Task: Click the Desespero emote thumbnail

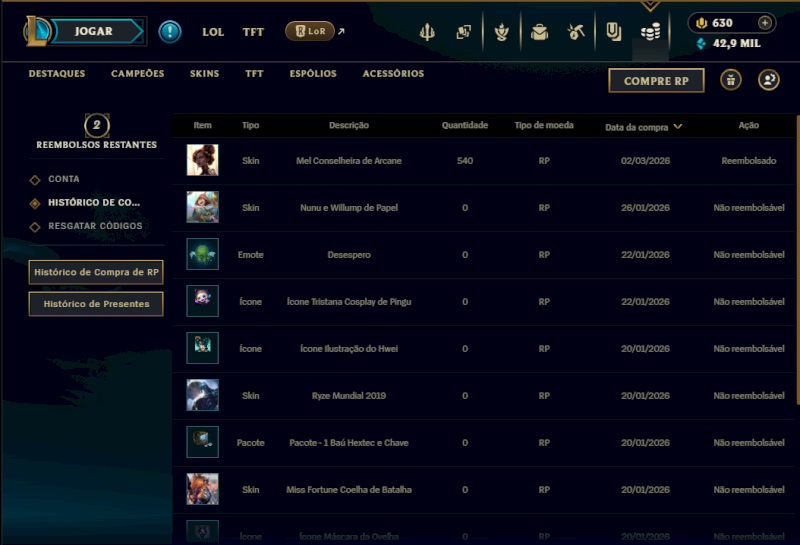Action: tap(203, 254)
